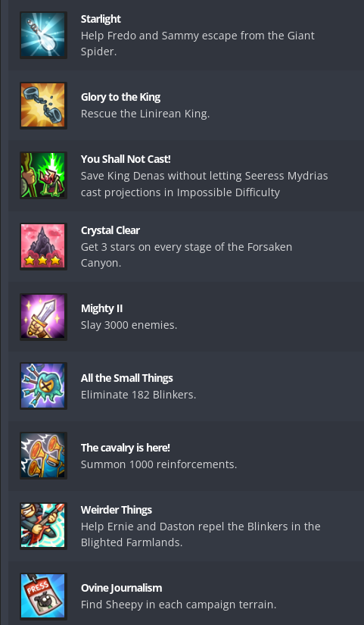Click the Weirder Things guitar player icon
364x625 pixels.
[x=43, y=526]
